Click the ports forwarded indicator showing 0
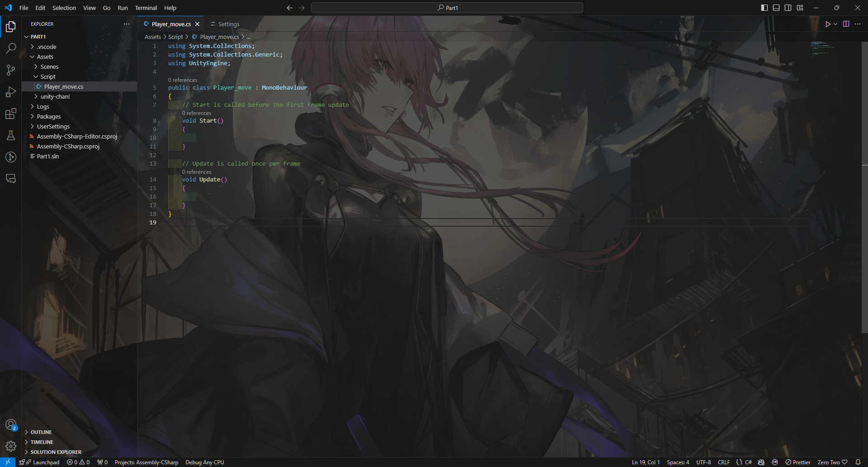 (103, 462)
